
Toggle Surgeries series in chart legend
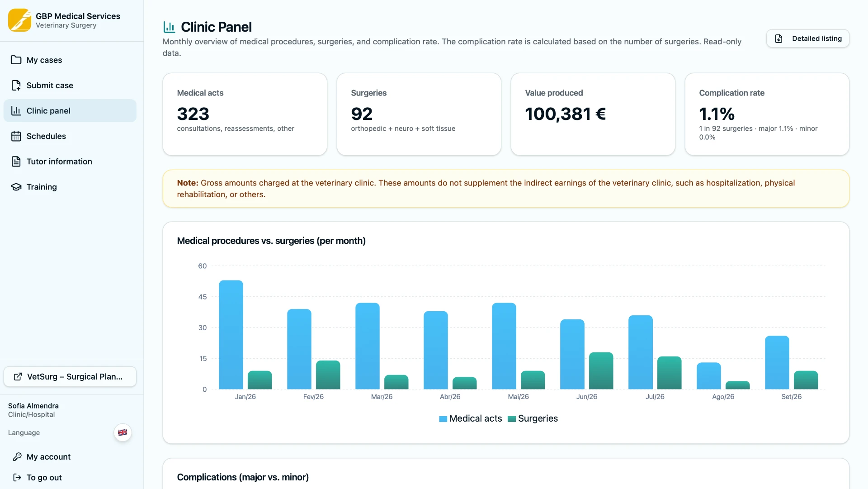point(533,418)
